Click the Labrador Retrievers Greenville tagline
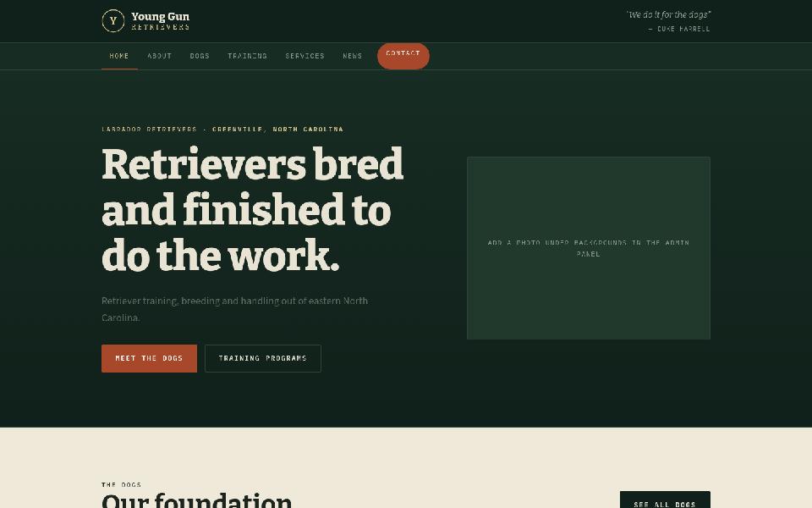The image size is (812, 508). point(222,129)
